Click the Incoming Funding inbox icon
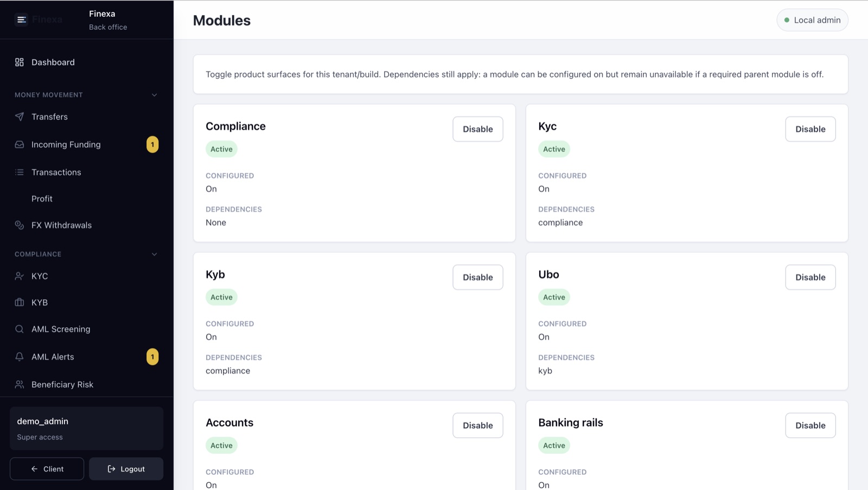Image resolution: width=868 pixels, height=490 pixels. tap(20, 144)
